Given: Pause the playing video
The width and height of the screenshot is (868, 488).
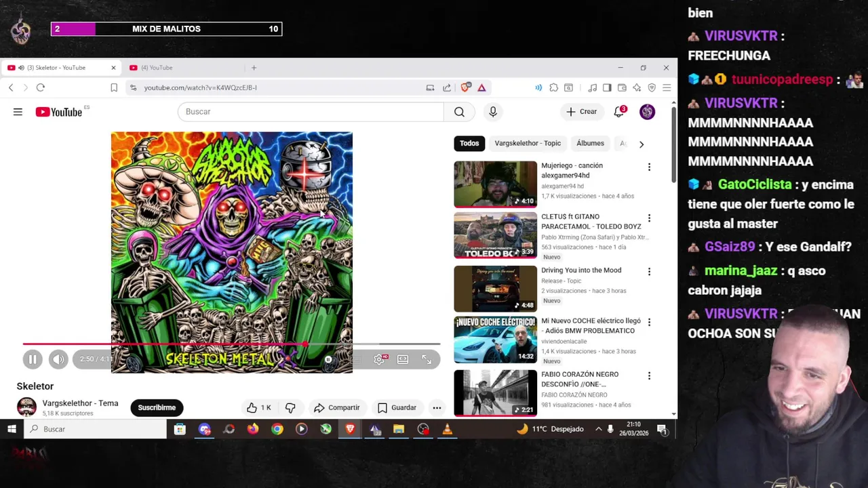Looking at the screenshot, I should [33, 359].
